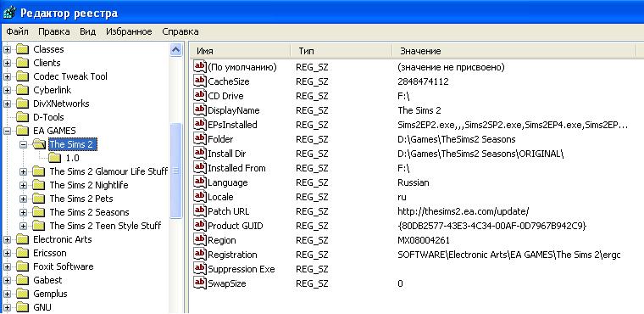Select the http://thesims2.ea.com/update/ value
The image size is (644, 314).
[464, 211]
